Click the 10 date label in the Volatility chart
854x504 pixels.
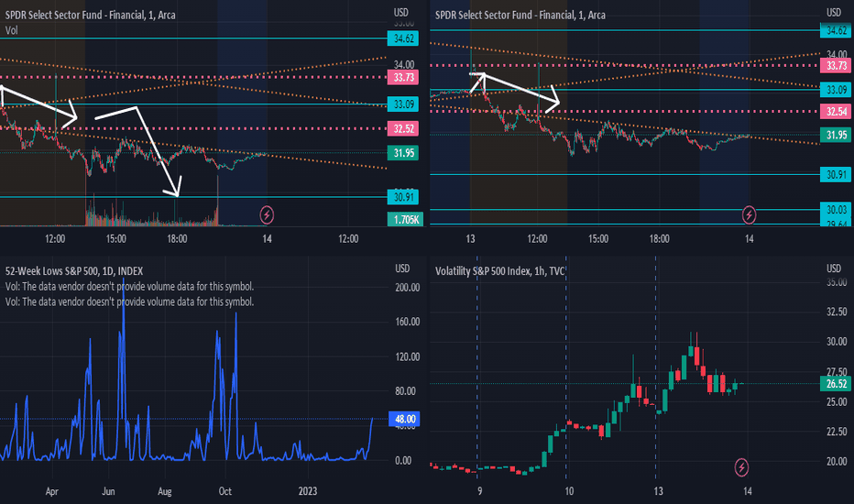pos(569,491)
